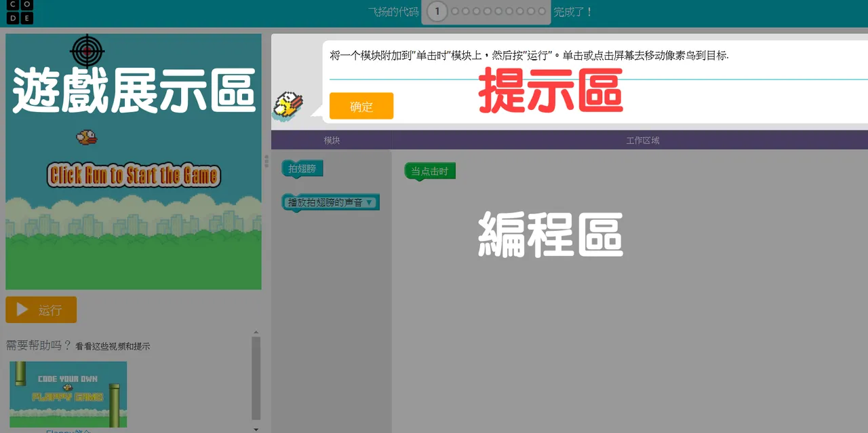Click the help panel scrollbar down arrow
The width and height of the screenshot is (868, 433).
point(256,429)
